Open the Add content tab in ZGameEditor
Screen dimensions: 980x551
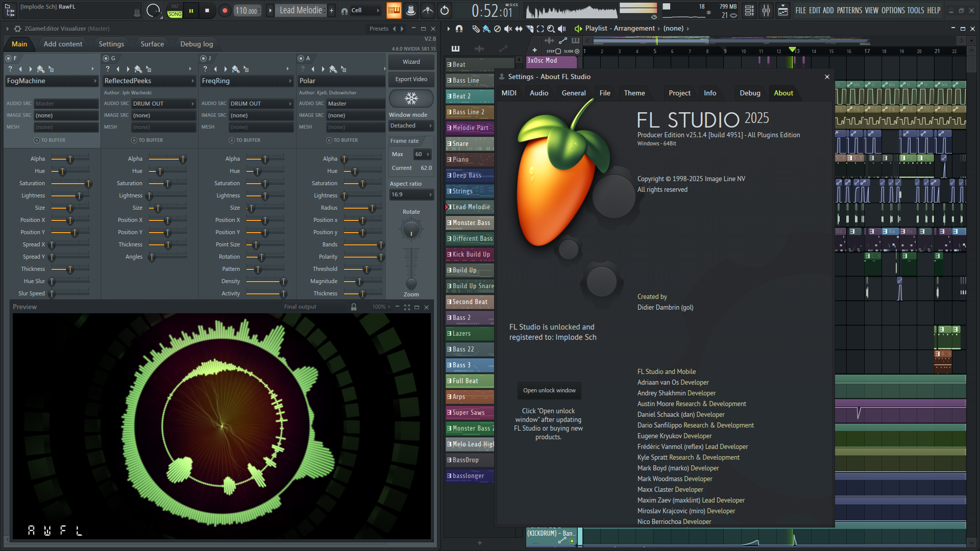[x=63, y=44]
